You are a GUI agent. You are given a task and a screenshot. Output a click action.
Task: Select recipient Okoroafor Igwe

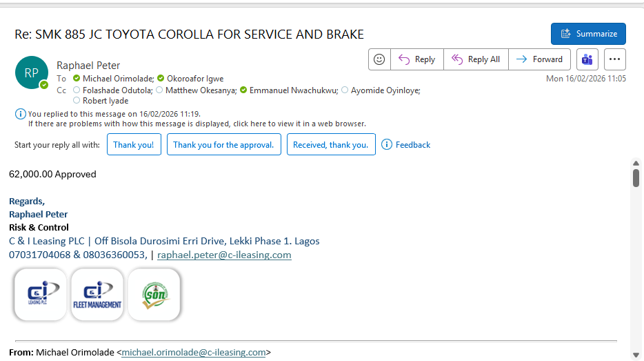pyautogui.click(x=195, y=79)
